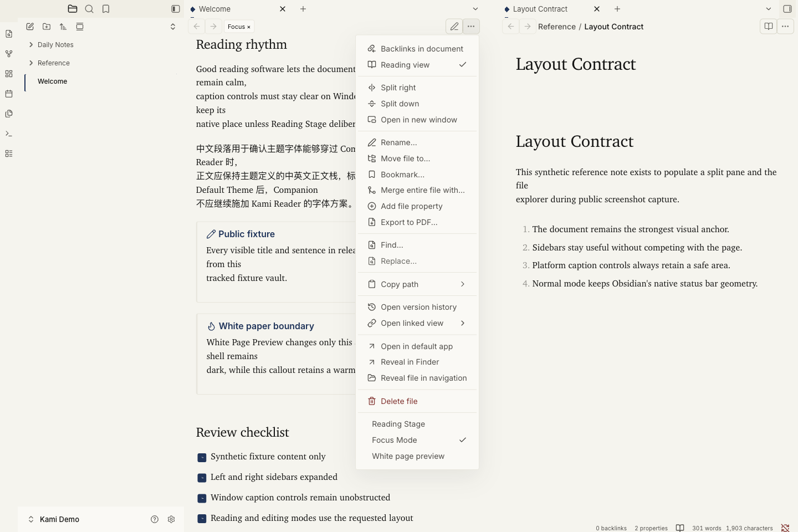The image size is (798, 532).
Task: Click Welcome pane more options button
Action: pos(471,27)
